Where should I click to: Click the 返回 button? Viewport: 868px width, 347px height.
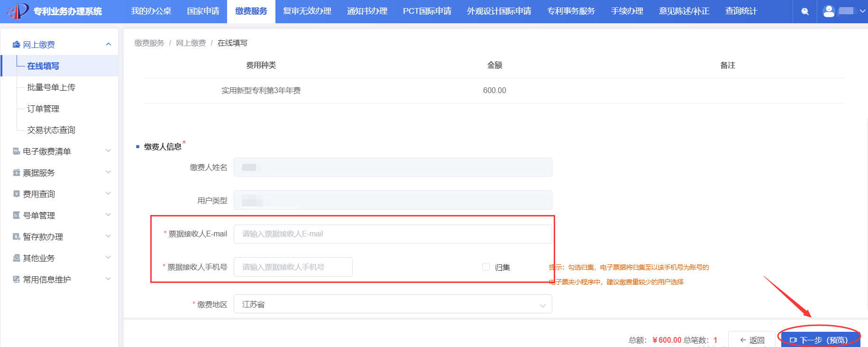coord(752,339)
